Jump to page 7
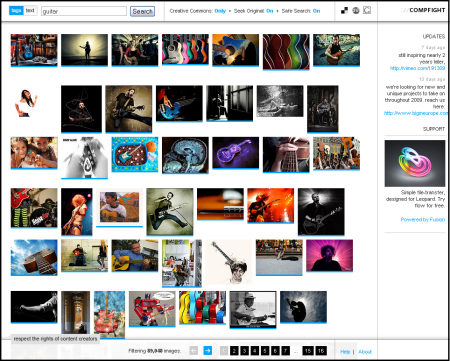450x361 pixels. coord(286,351)
